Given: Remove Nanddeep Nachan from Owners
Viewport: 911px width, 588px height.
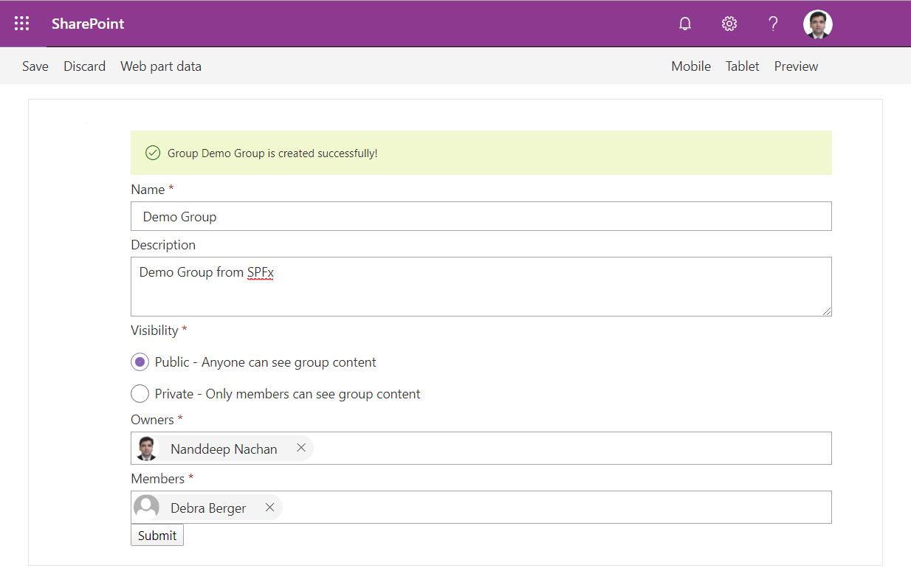Looking at the screenshot, I should [x=300, y=448].
